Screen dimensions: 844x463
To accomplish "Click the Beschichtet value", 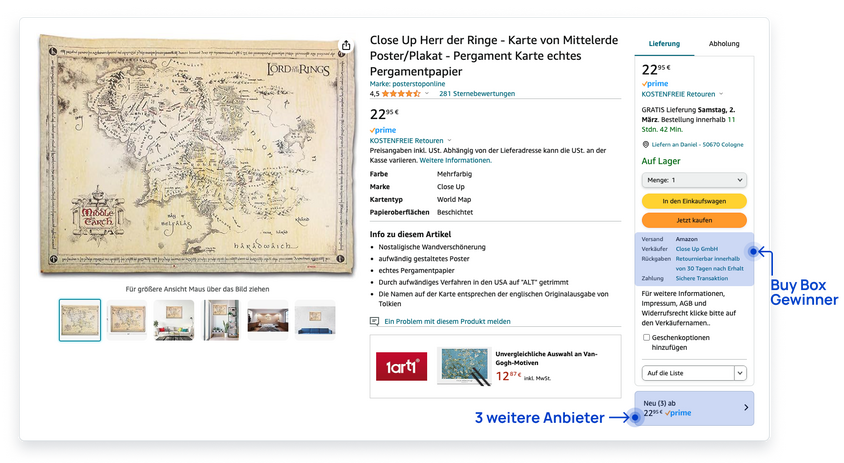I will pos(455,212).
